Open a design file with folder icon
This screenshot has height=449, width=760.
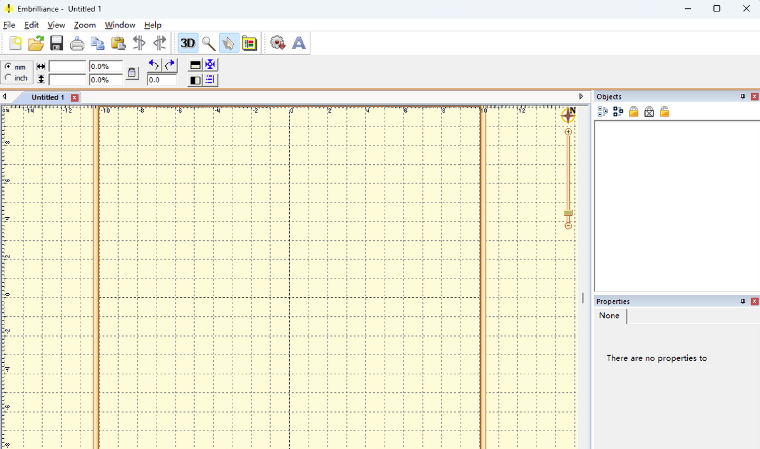[36, 44]
